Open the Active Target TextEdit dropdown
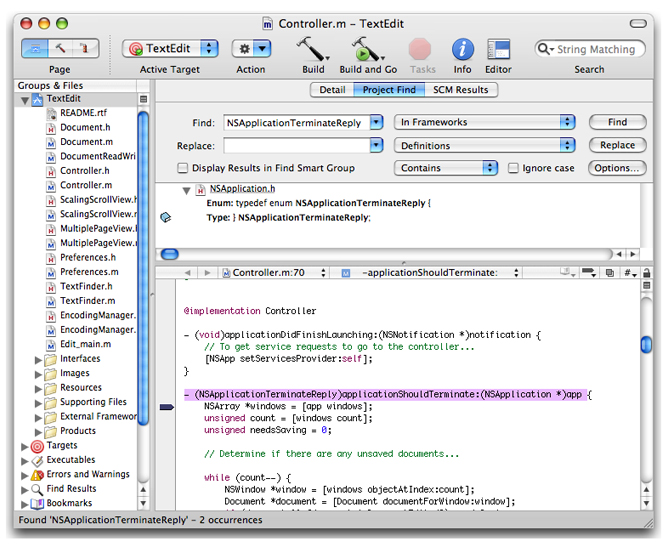Viewport: 668px width, 550px height. tap(170, 49)
